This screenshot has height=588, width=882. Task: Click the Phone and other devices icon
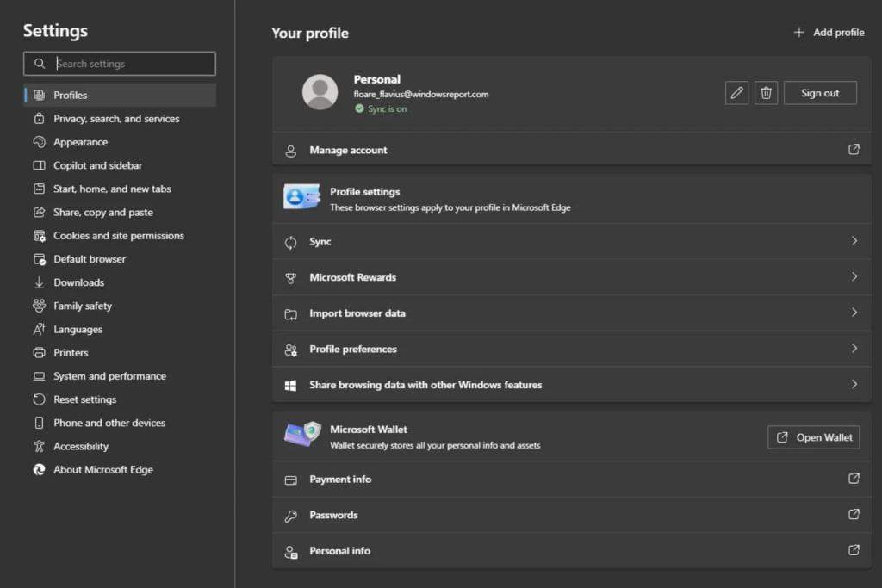point(40,423)
